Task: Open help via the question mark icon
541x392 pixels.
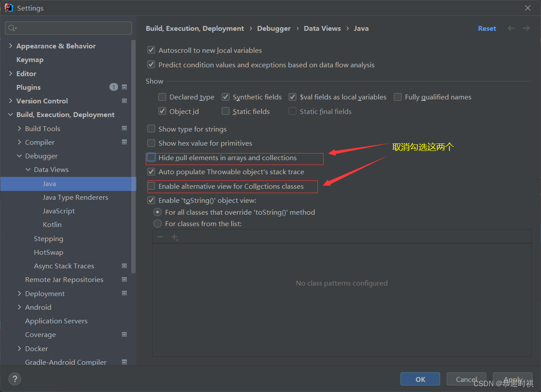Action: tap(15, 379)
